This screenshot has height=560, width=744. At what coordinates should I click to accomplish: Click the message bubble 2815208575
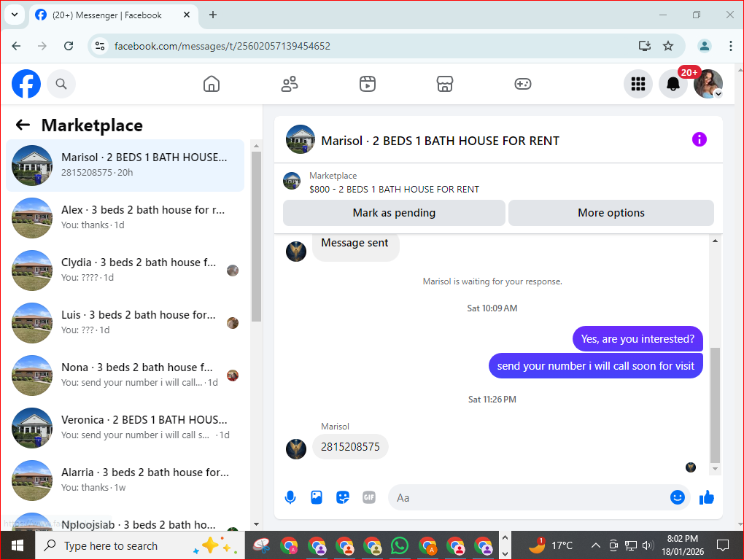[x=350, y=447]
